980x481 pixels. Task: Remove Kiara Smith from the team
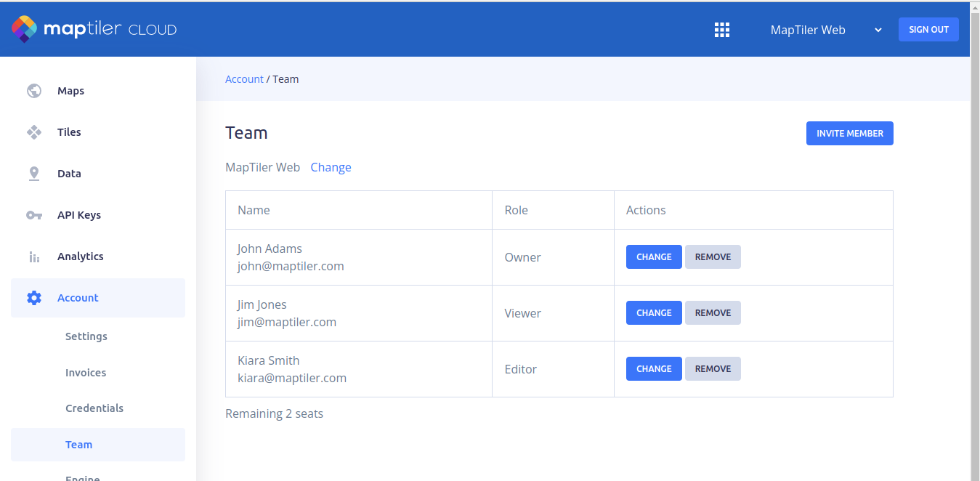pyautogui.click(x=713, y=369)
